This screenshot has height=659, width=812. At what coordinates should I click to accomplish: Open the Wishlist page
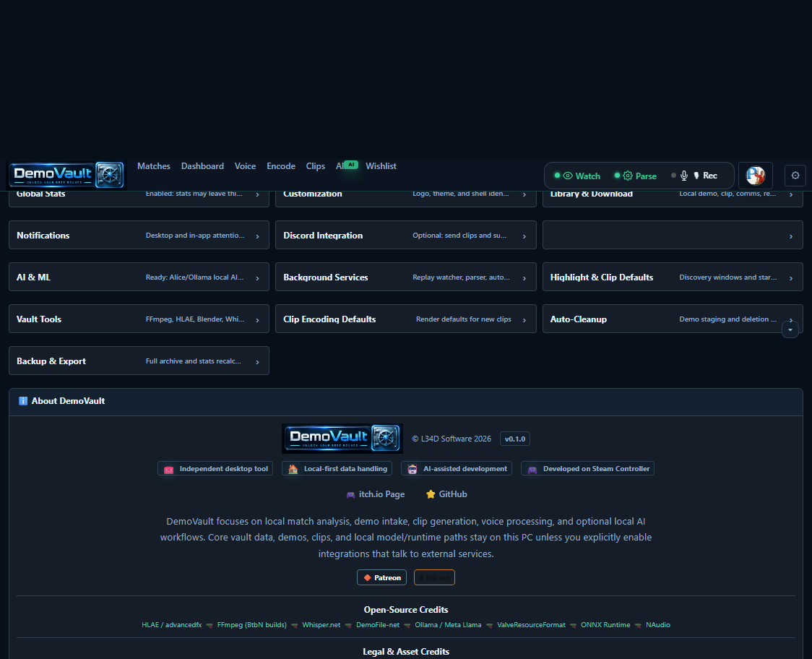point(381,166)
